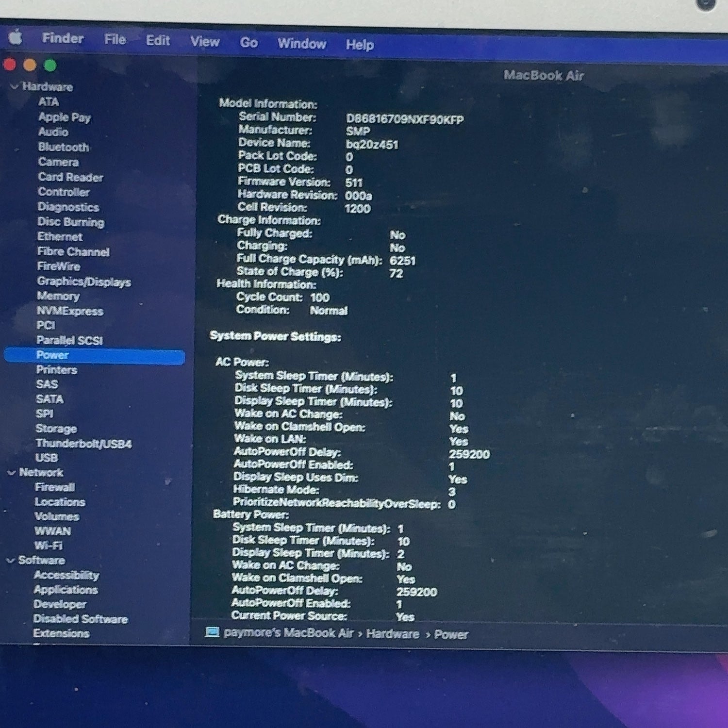Click the computer icon in path bar
Screen dimensions: 728x728
click(x=212, y=632)
